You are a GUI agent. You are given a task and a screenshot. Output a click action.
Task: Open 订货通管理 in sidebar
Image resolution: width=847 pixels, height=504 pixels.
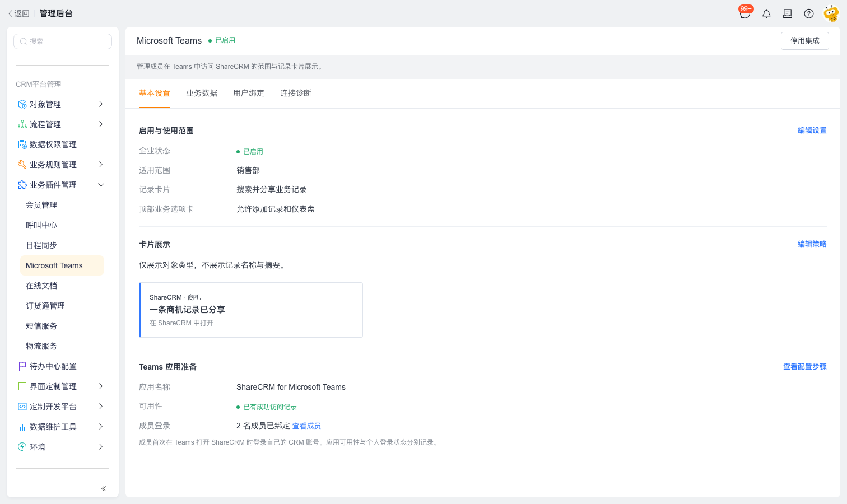tap(62, 306)
